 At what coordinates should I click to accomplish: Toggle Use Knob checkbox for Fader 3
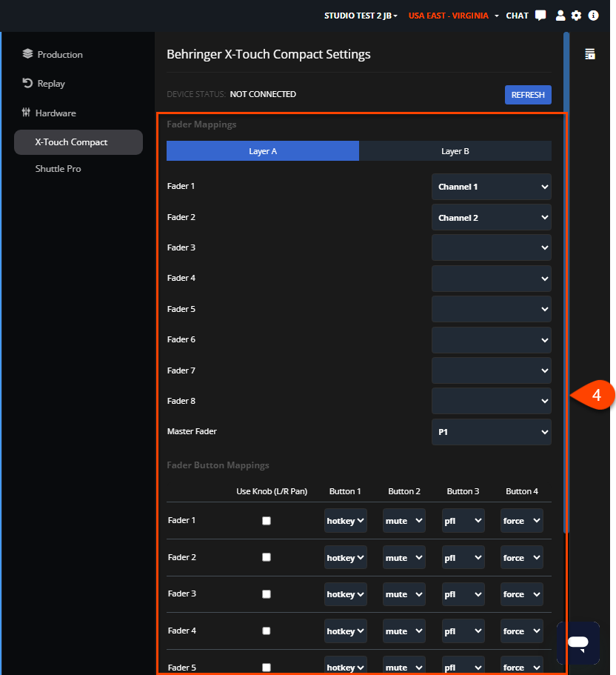[267, 594]
